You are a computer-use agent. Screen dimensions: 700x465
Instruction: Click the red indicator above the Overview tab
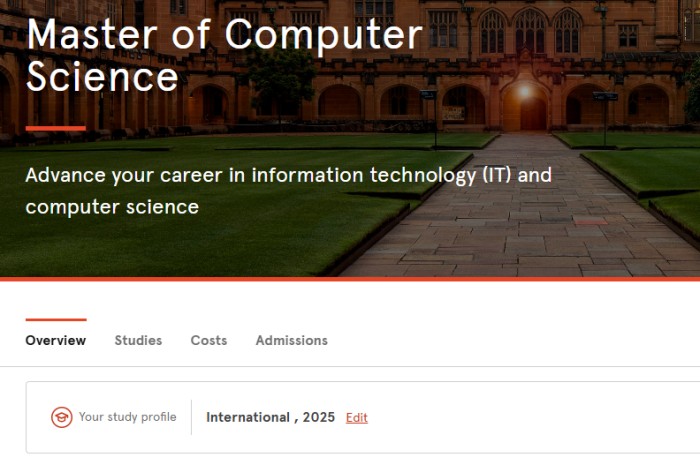pos(56,320)
